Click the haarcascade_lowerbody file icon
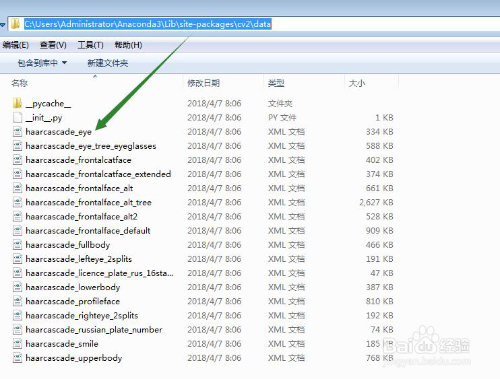Screen dimensions: 500x379 click(x=17, y=287)
